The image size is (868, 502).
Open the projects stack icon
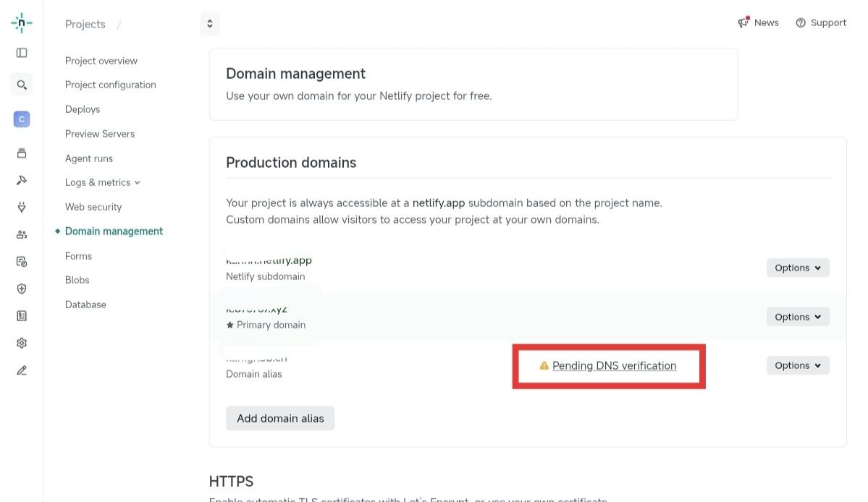[x=22, y=153]
